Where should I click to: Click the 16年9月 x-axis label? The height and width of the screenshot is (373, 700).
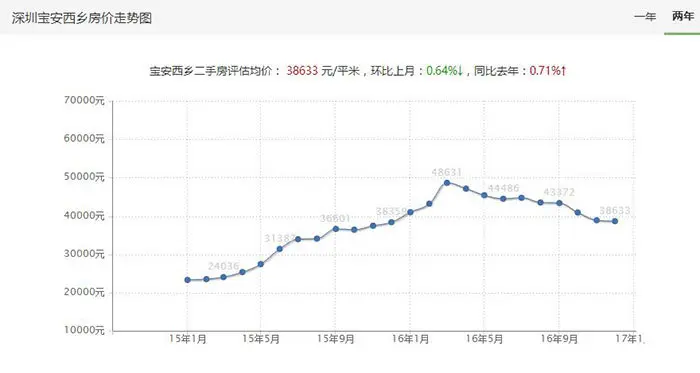point(559,339)
